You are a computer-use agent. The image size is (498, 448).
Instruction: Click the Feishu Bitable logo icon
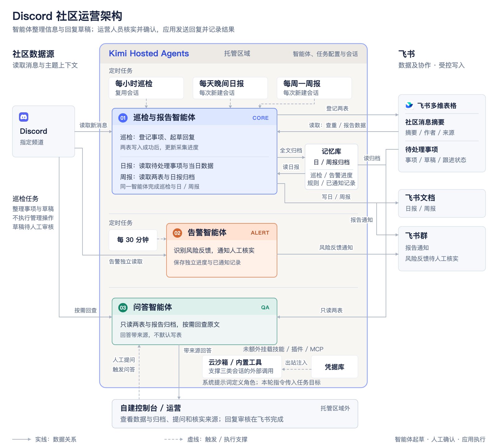(409, 105)
